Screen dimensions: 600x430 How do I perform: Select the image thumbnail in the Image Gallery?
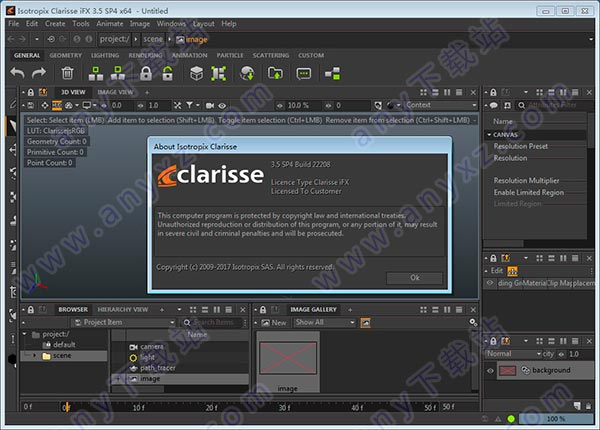pos(288,362)
